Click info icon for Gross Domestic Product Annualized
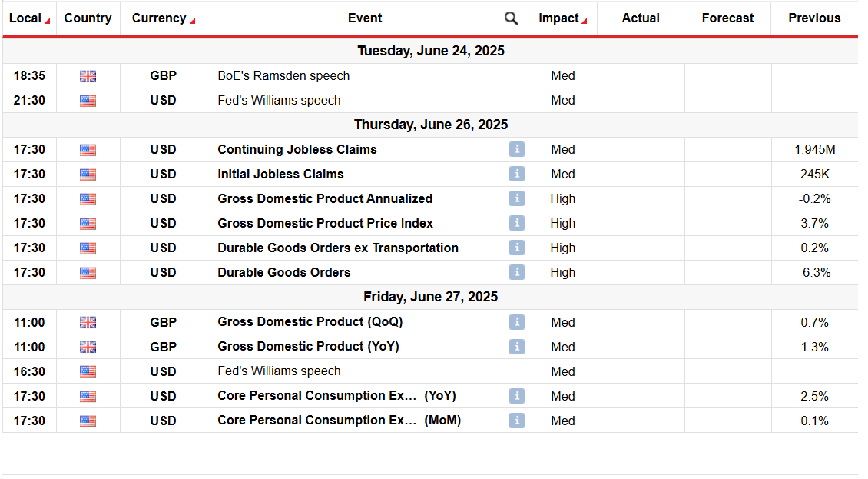The image size is (868, 479). pos(516,199)
